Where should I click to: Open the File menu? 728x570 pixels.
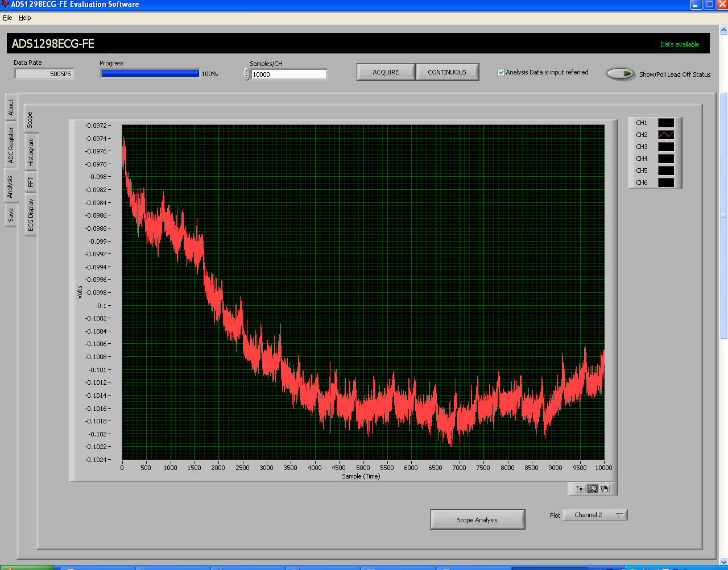click(7, 18)
